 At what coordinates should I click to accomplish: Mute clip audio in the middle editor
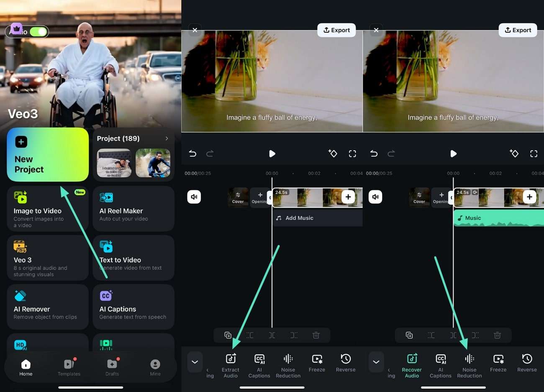[x=194, y=197]
